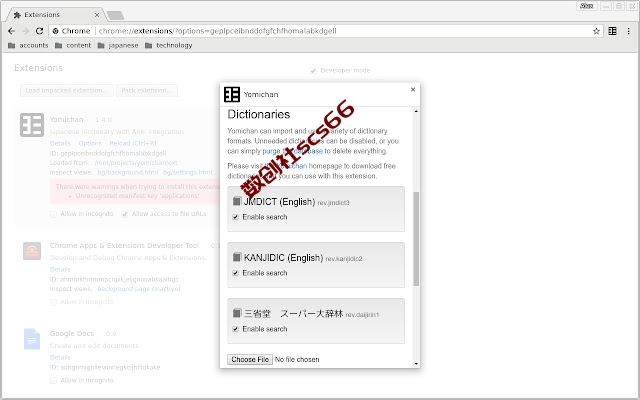This screenshot has width=640, height=400.
Task: Reload the page using the refresh icon
Action: (39, 31)
